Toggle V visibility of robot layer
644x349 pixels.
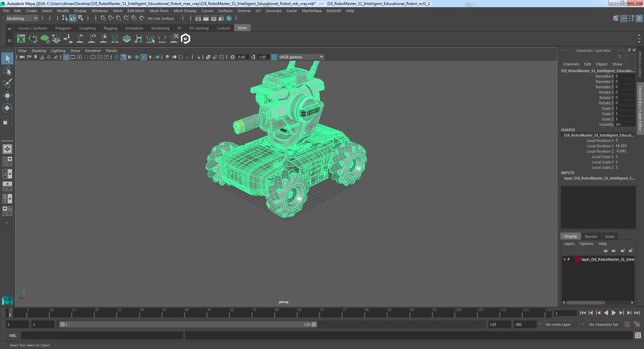pyautogui.click(x=565, y=259)
